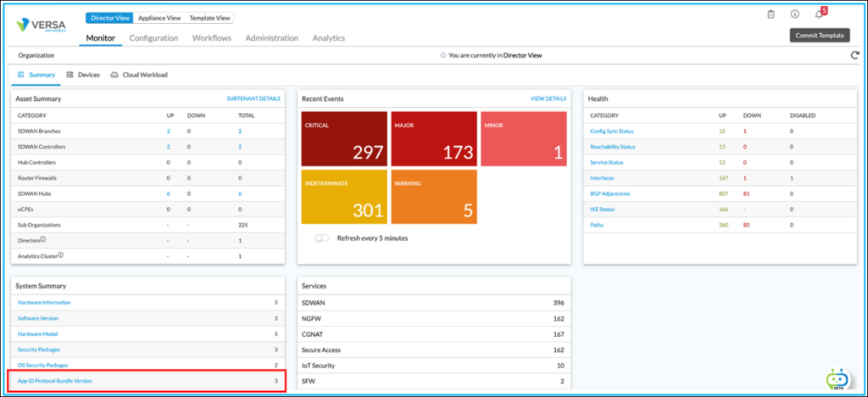This screenshot has height=397, width=868.
Task: Open Security Packages link
Action: tap(39, 350)
